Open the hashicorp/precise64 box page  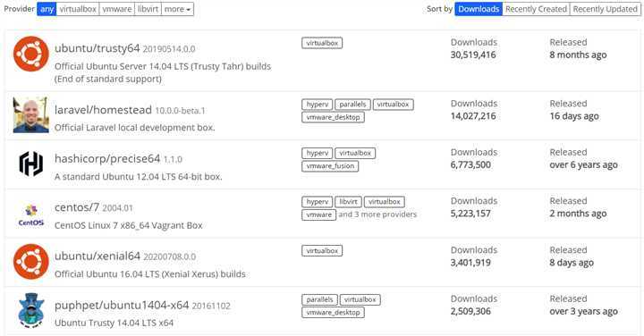[x=107, y=159]
